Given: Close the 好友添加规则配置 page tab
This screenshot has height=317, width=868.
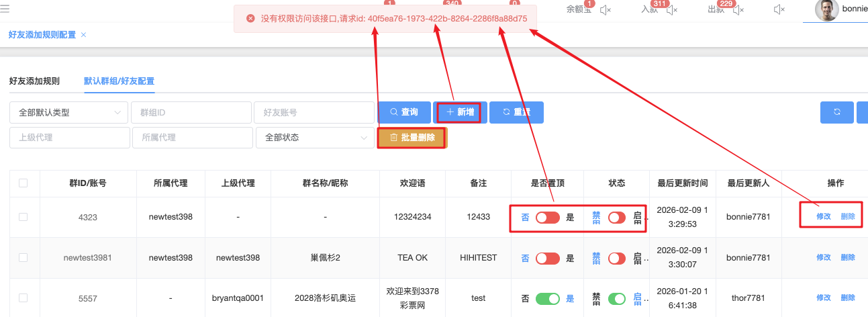Looking at the screenshot, I should 83,34.
